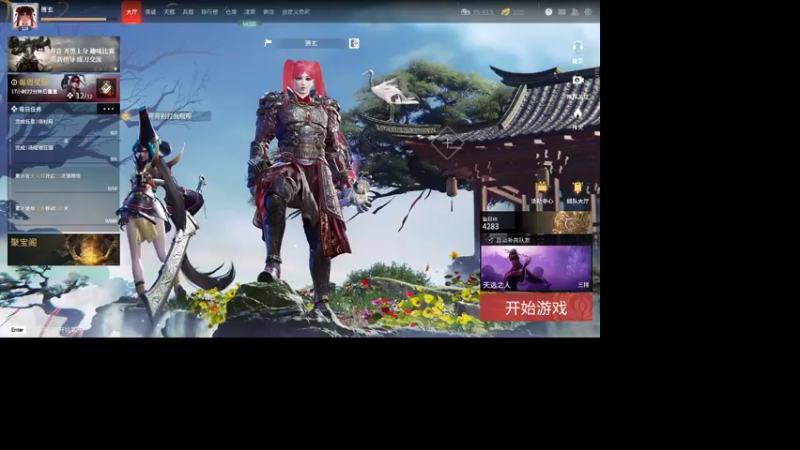This screenshot has height=450, width=800.
Task: Open the mail envelope icon
Action: point(562,12)
